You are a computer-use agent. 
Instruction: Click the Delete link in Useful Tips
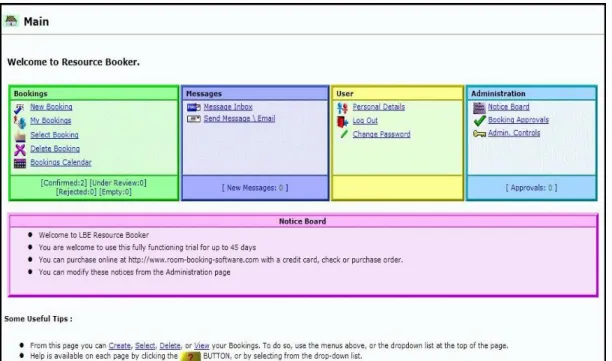click(x=170, y=346)
